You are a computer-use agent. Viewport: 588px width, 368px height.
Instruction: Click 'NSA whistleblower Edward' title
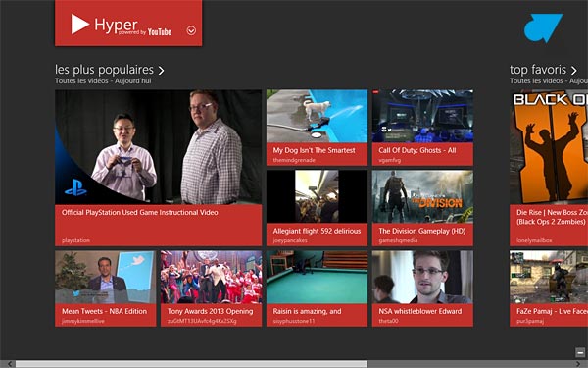click(420, 311)
